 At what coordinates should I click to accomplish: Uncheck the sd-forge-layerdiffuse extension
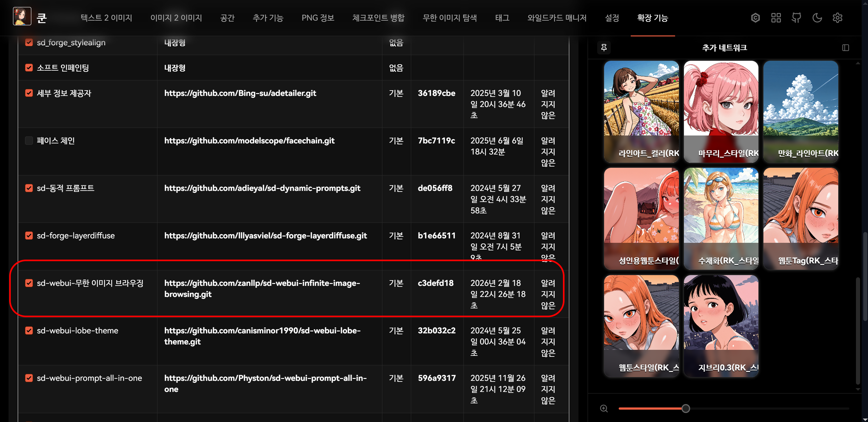[x=29, y=236]
